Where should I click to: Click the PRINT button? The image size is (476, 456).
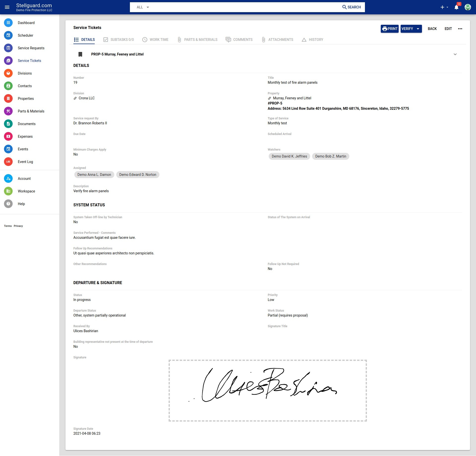click(x=390, y=29)
